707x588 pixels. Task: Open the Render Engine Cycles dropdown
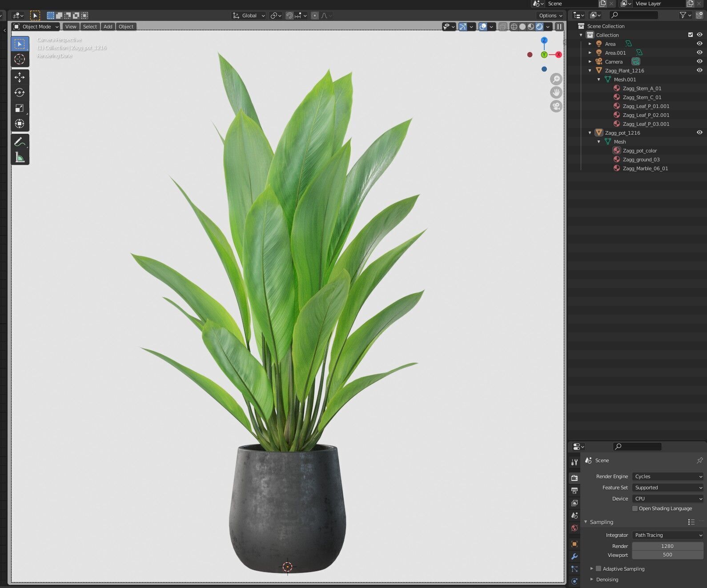tap(668, 476)
